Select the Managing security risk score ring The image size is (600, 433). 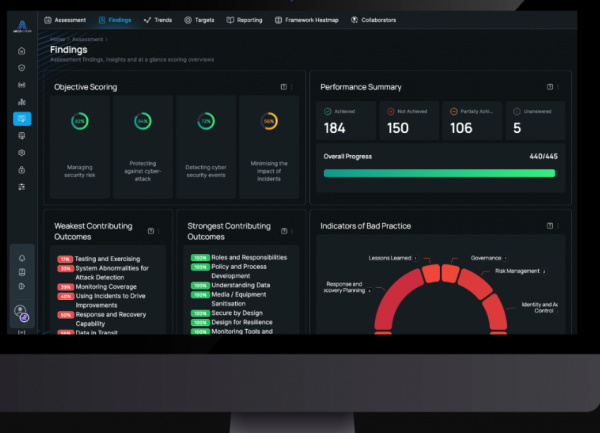pos(79,121)
